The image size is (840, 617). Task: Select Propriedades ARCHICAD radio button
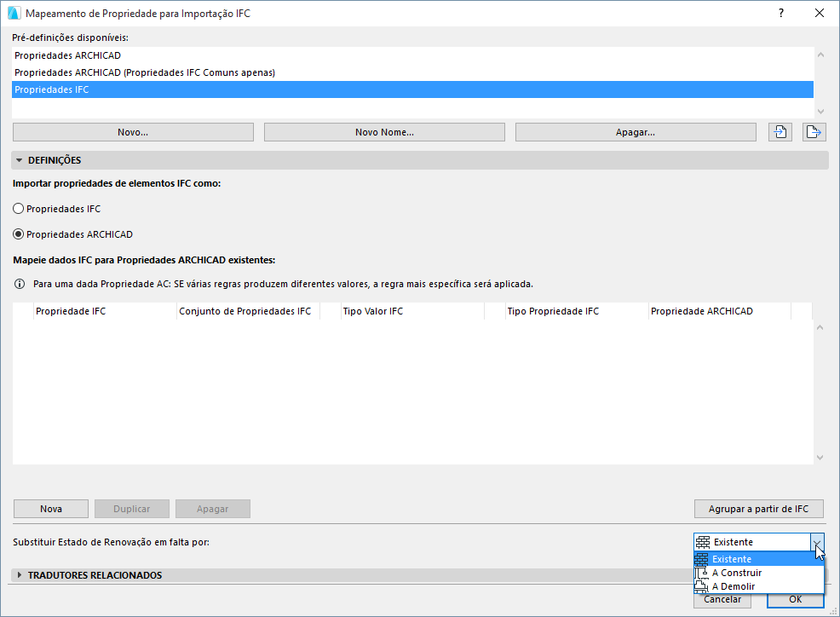pos(18,234)
